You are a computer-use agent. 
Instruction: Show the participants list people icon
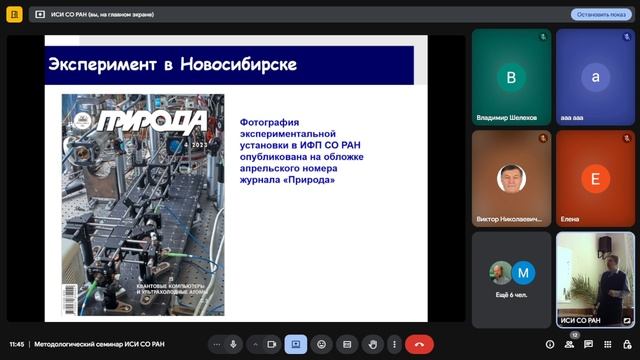(569, 344)
